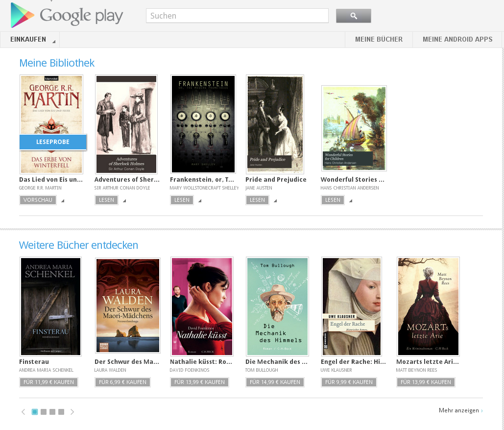Click the magnifier search button

pos(354,16)
